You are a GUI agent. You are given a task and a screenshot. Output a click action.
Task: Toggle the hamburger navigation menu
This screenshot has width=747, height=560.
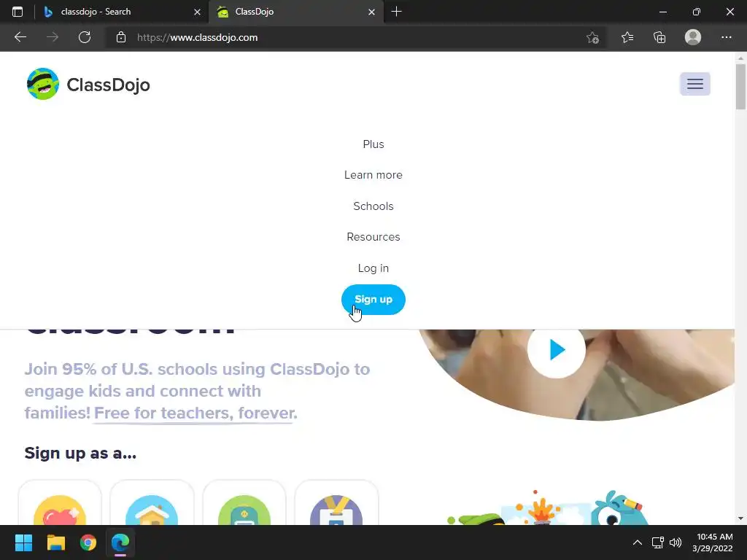pyautogui.click(x=694, y=84)
